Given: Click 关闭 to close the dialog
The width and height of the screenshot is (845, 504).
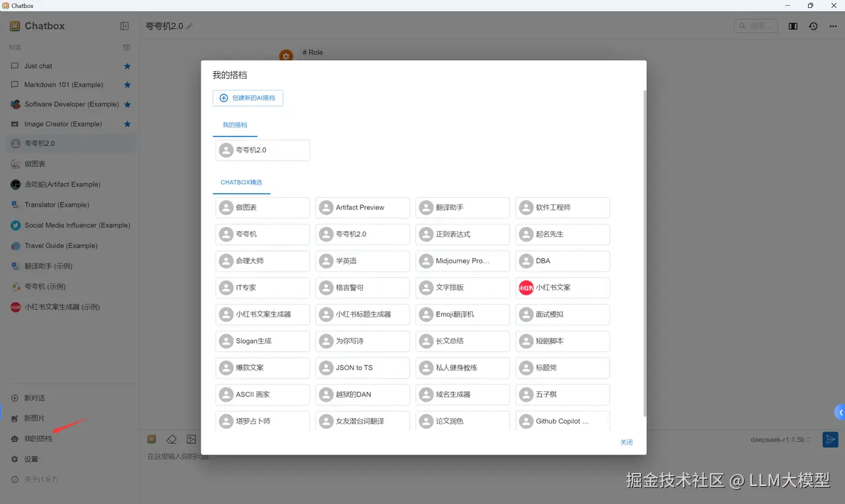Looking at the screenshot, I should [626, 442].
